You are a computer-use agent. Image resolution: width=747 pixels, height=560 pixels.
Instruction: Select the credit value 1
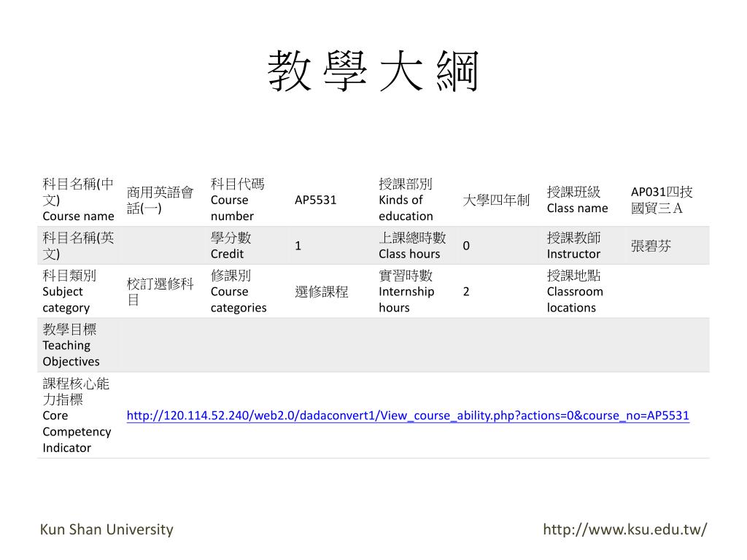(298, 246)
